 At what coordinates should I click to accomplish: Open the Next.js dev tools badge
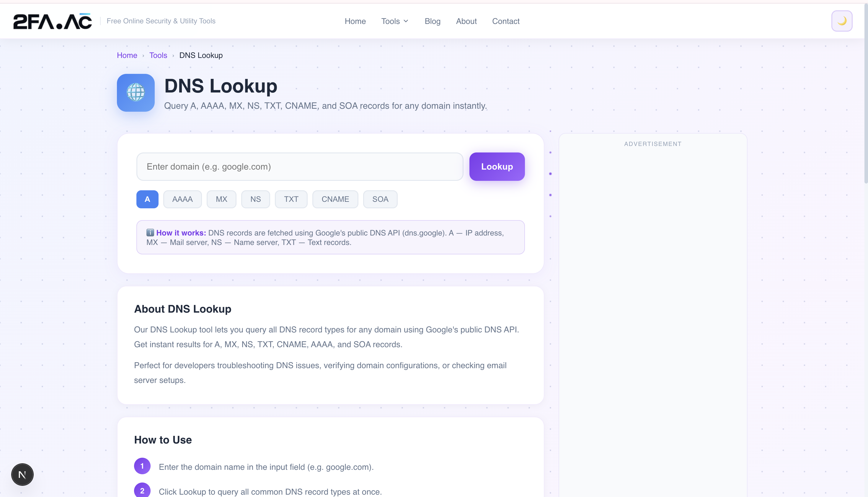point(22,474)
